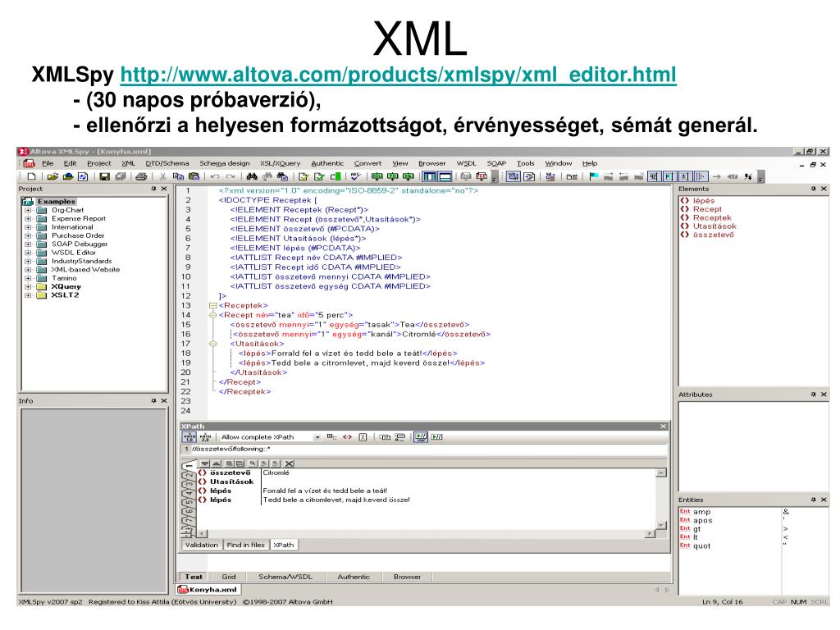Select the amp entity entry
Image resolution: width=840 pixels, height=630 pixels.
click(702, 512)
